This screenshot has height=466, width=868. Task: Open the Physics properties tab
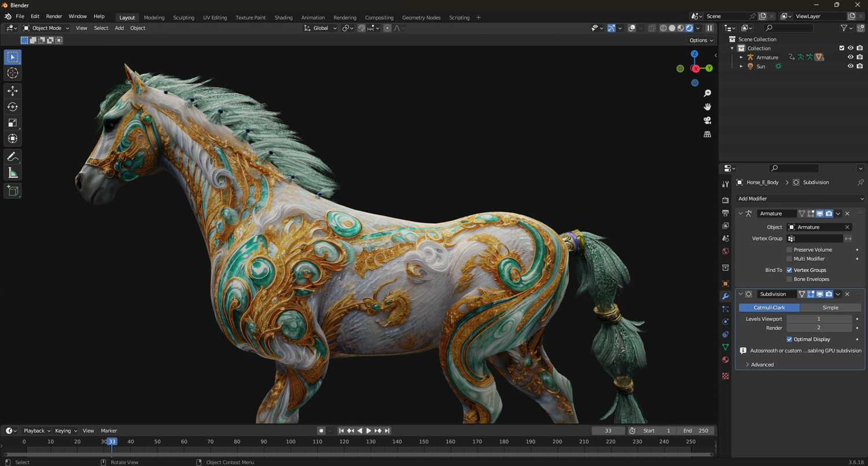726,321
